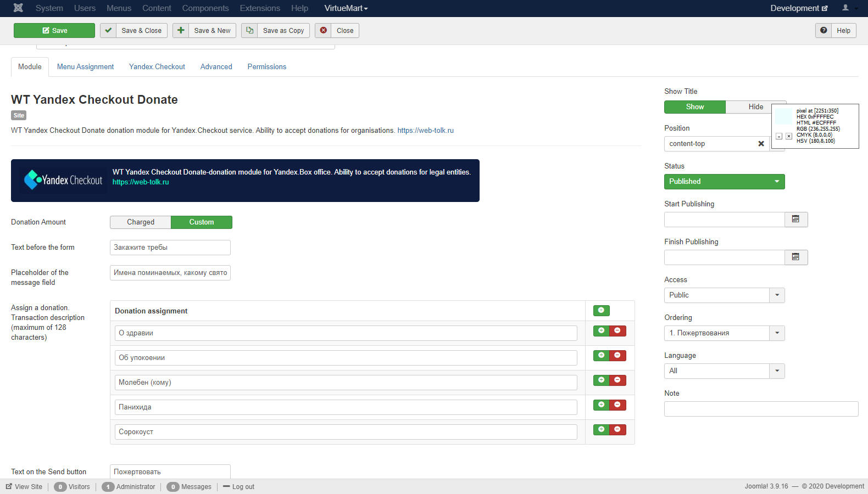Add a row via the Donation assignment header plus
Viewport: 868px width, 494px height.
(x=601, y=311)
